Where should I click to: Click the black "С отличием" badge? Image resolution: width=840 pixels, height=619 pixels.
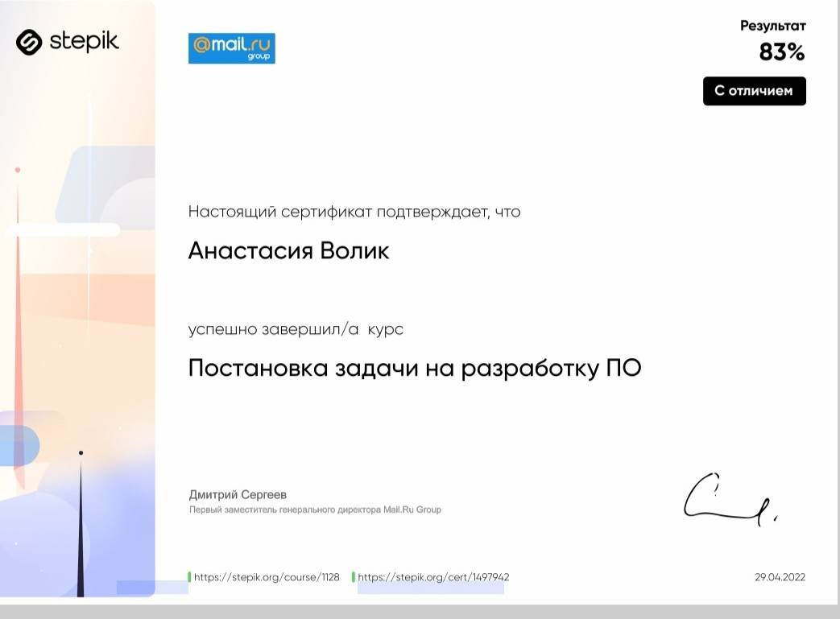point(754,91)
